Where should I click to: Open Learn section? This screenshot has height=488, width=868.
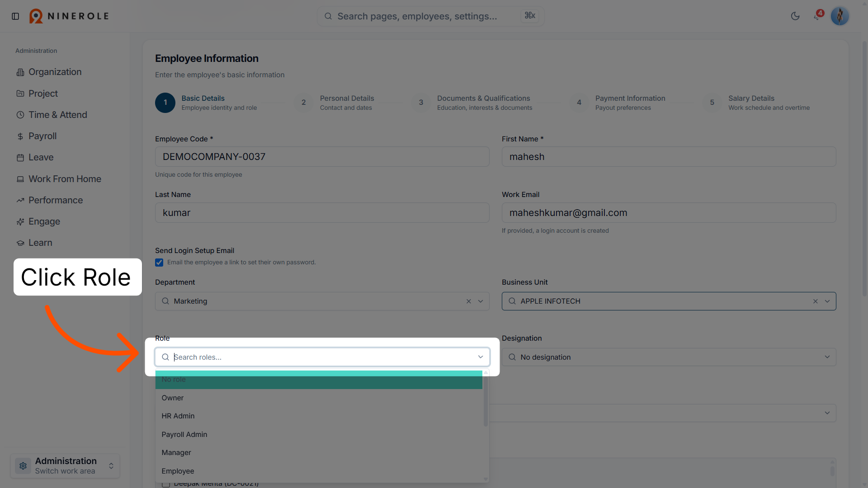click(x=34, y=243)
